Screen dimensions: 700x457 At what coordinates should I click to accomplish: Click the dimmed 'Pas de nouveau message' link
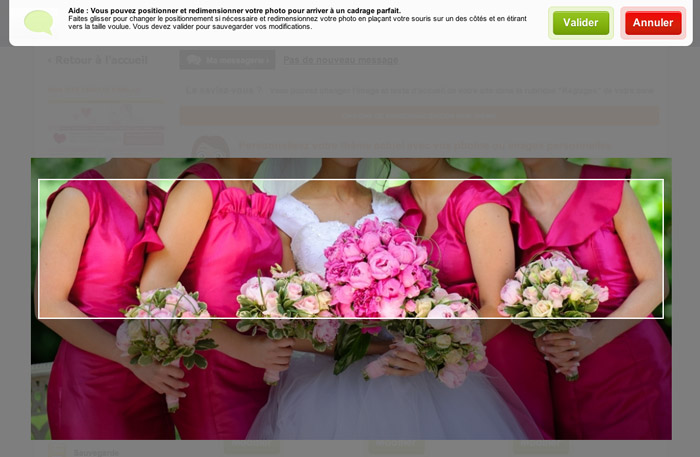[341, 60]
